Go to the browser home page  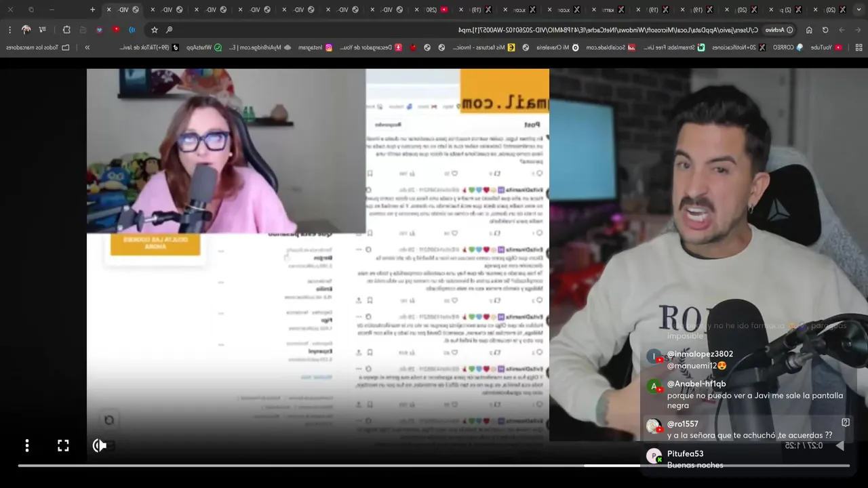click(x=809, y=30)
